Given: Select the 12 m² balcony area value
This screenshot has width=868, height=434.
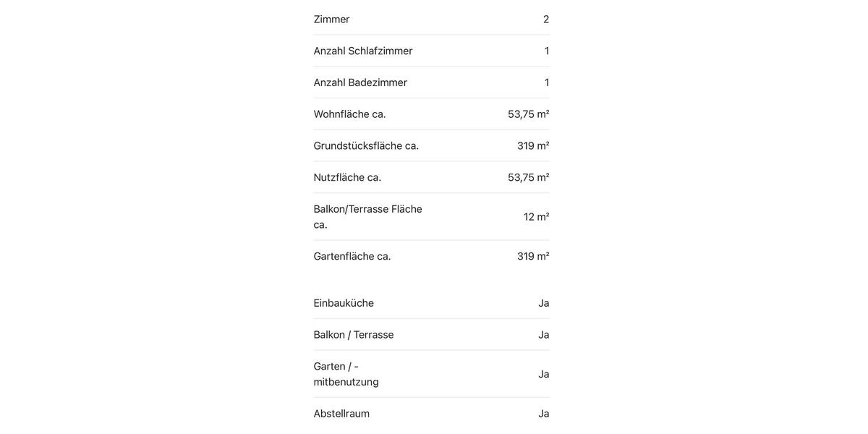Looking at the screenshot, I should [x=536, y=217].
